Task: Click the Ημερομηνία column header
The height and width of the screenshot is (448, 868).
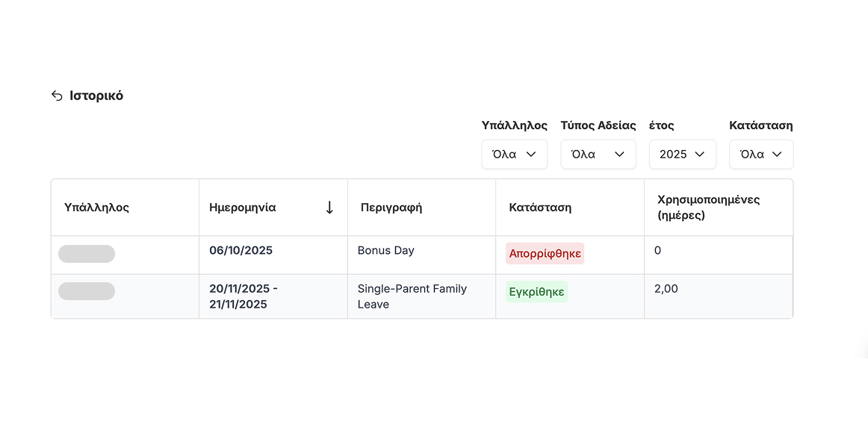Action: click(x=243, y=208)
